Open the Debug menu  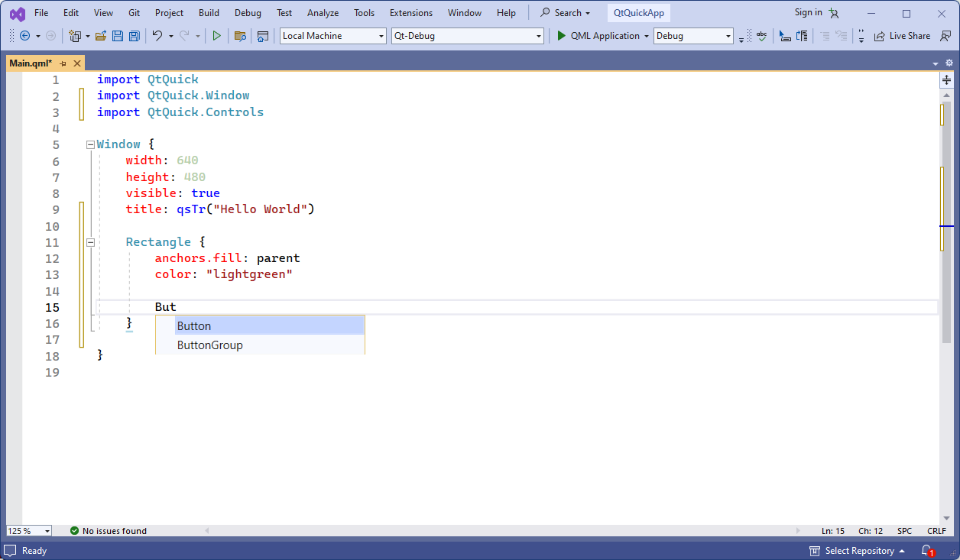248,12
